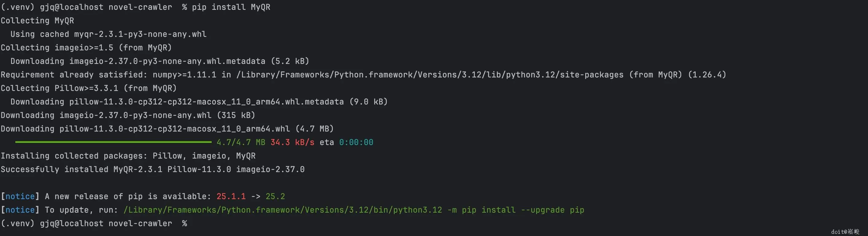The width and height of the screenshot is (868, 236).
Task: Click the first blue [notice] tag
Action: coord(20,196)
